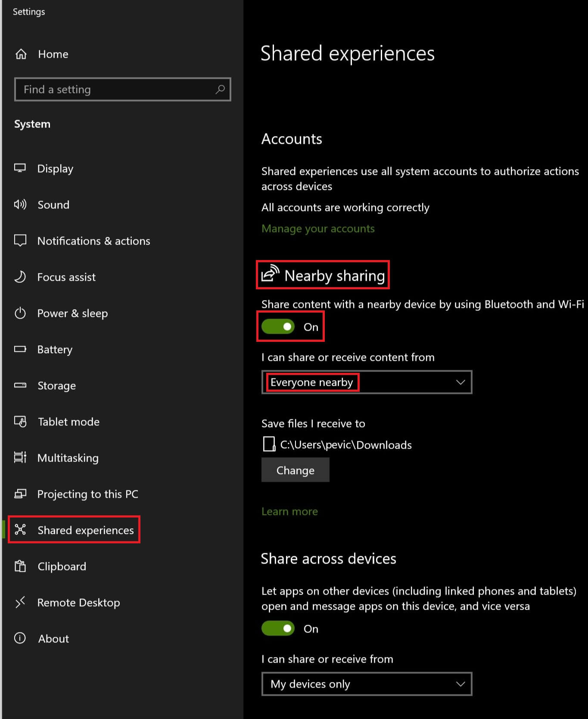Image resolution: width=588 pixels, height=719 pixels.
Task: Click the Notifications speech bubble icon
Action: (20, 240)
